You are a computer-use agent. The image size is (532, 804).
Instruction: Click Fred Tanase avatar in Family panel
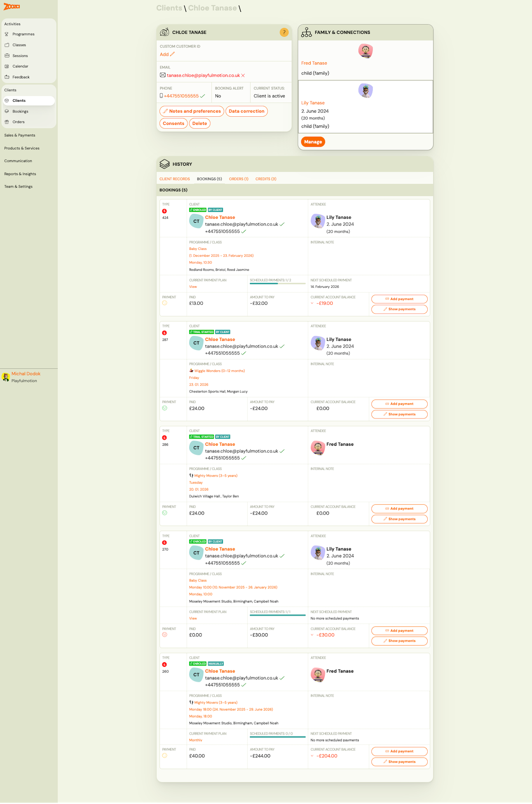point(365,51)
